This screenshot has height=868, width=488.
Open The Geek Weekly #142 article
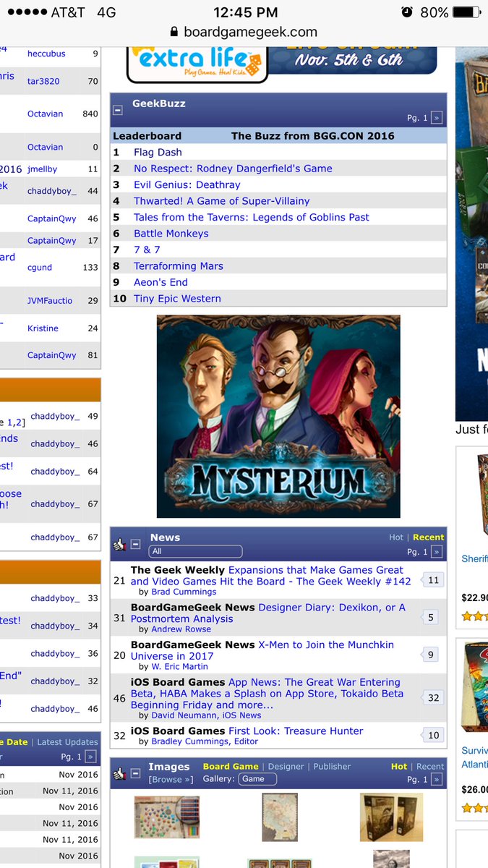[x=271, y=576]
